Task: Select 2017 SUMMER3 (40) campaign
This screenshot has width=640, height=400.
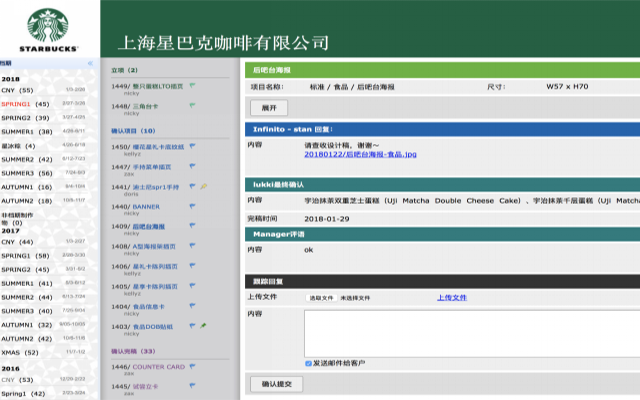Action: (27, 311)
